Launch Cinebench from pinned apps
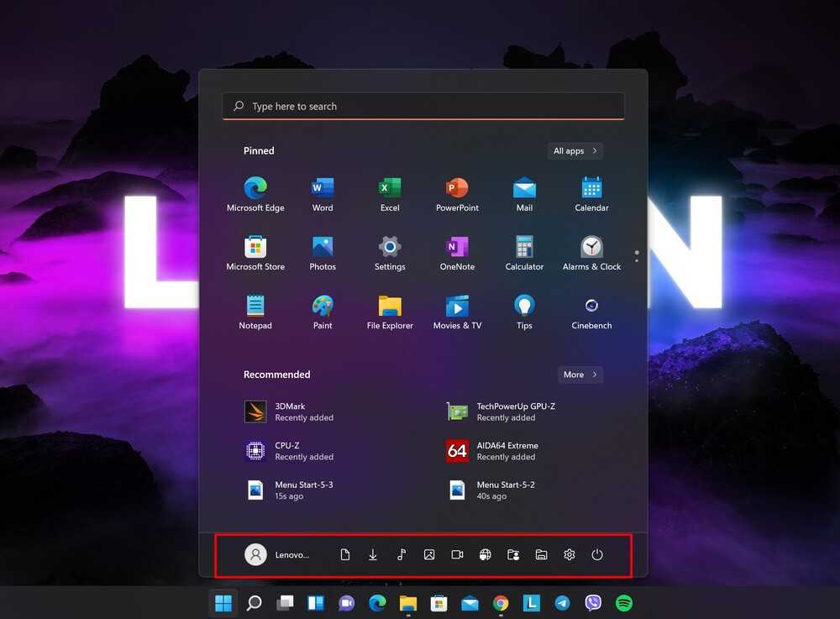The width and height of the screenshot is (840, 619). coord(591,312)
